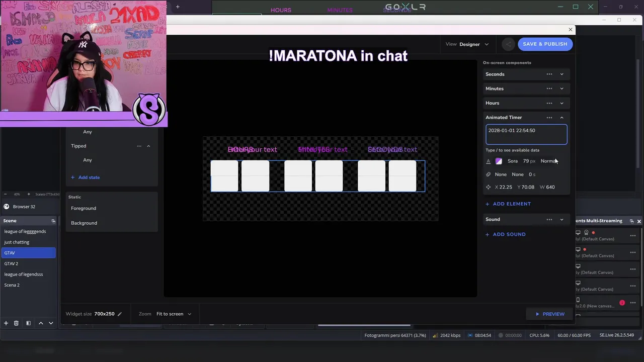
Task: Delete the selected scene with trash icon
Action: (16, 323)
